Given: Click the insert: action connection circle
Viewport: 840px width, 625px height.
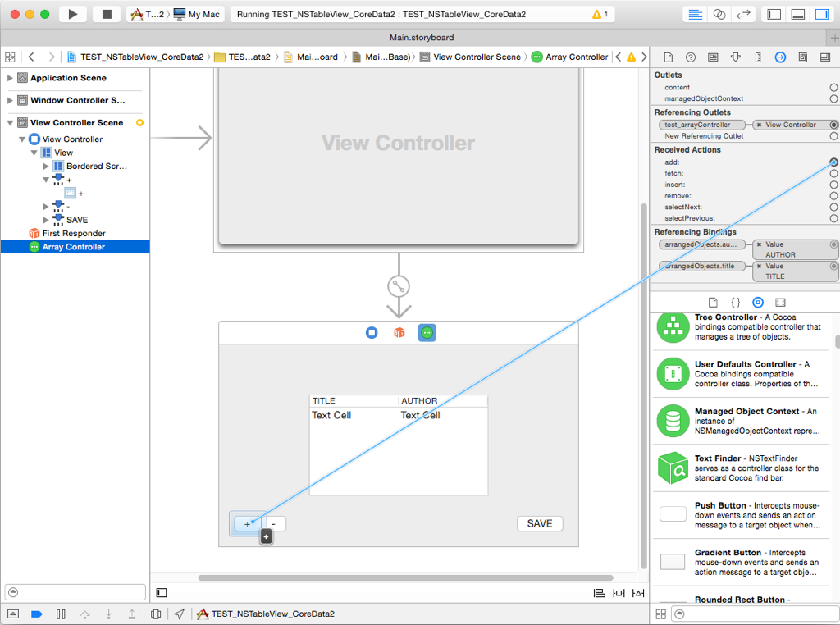Looking at the screenshot, I should (x=833, y=185).
